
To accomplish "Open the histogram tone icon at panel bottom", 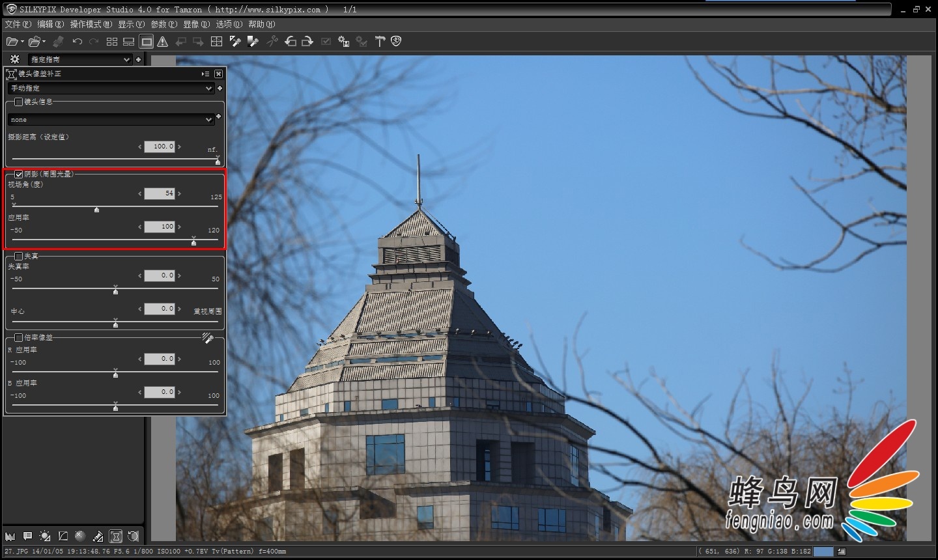I will (10, 537).
